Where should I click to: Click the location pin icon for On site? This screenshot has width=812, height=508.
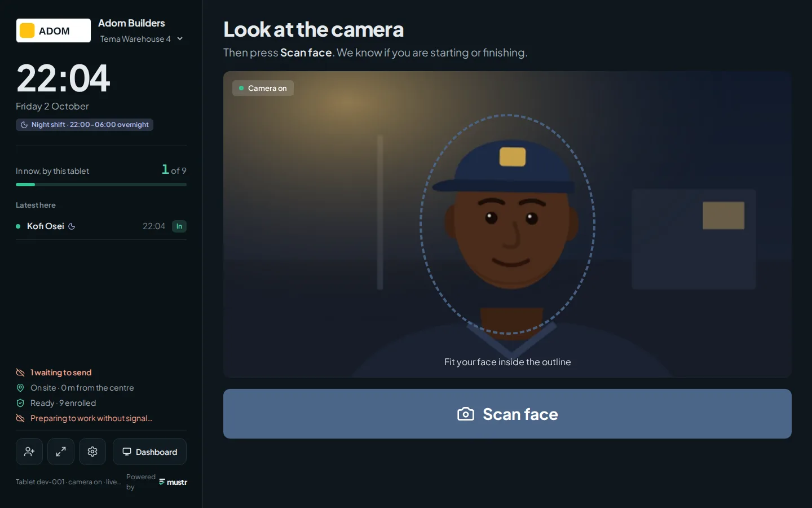point(20,388)
